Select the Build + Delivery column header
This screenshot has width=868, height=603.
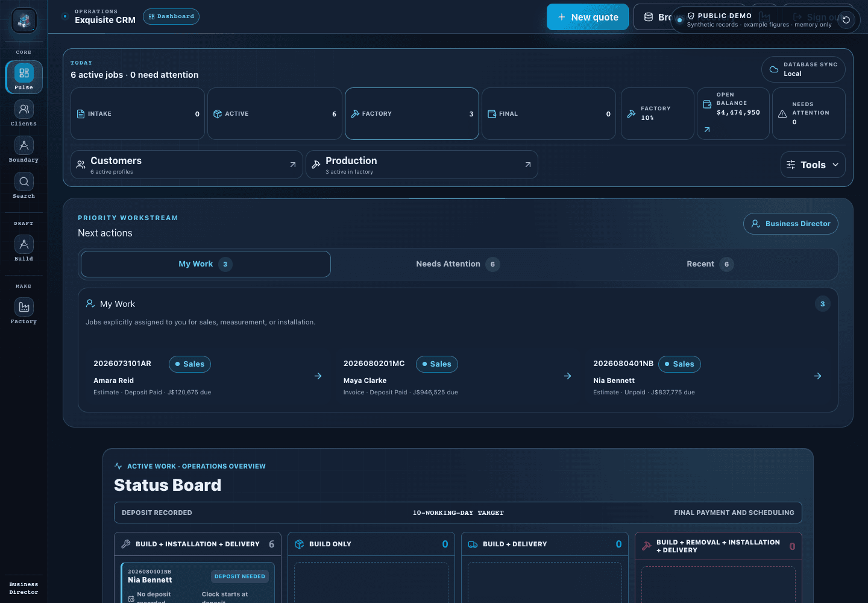click(x=545, y=544)
